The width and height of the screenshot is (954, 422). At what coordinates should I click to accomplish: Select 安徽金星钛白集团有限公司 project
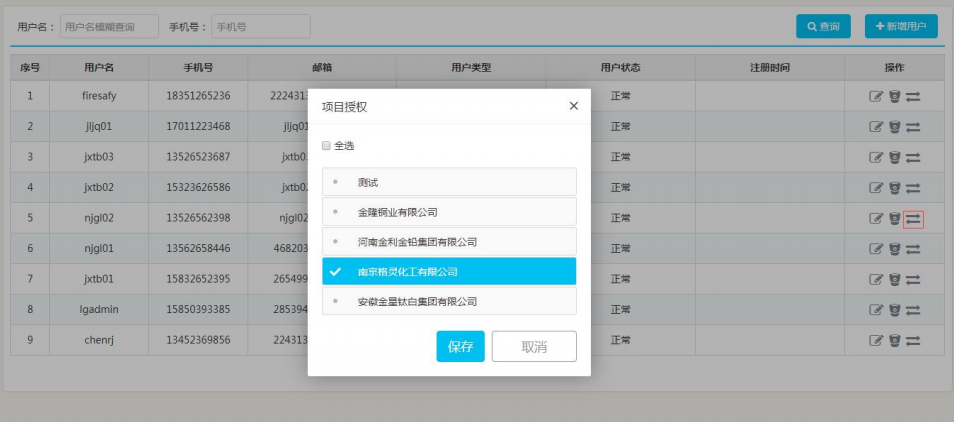449,301
